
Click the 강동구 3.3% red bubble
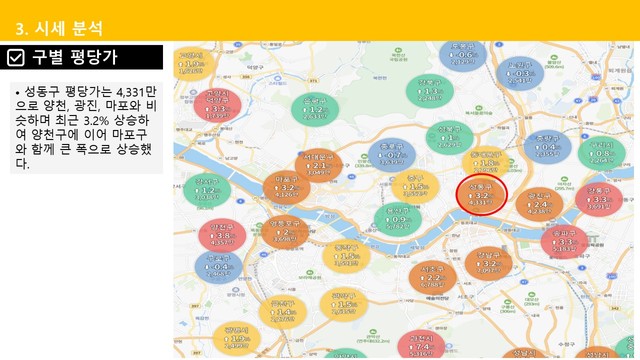pyautogui.click(x=599, y=199)
